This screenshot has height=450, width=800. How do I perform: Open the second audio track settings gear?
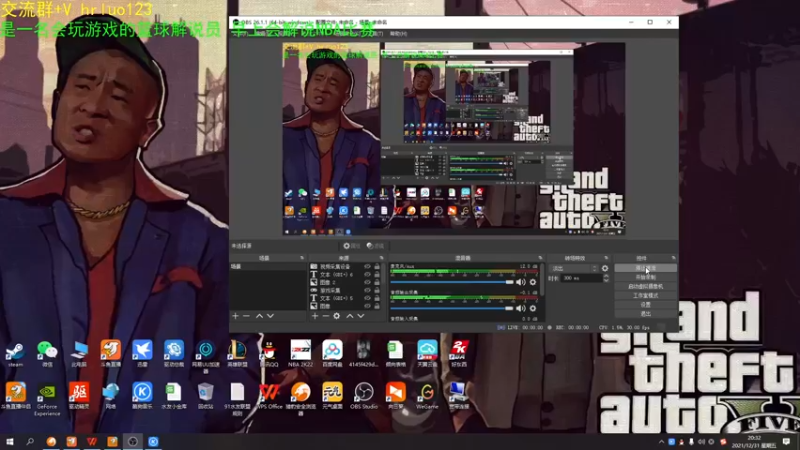(x=533, y=308)
